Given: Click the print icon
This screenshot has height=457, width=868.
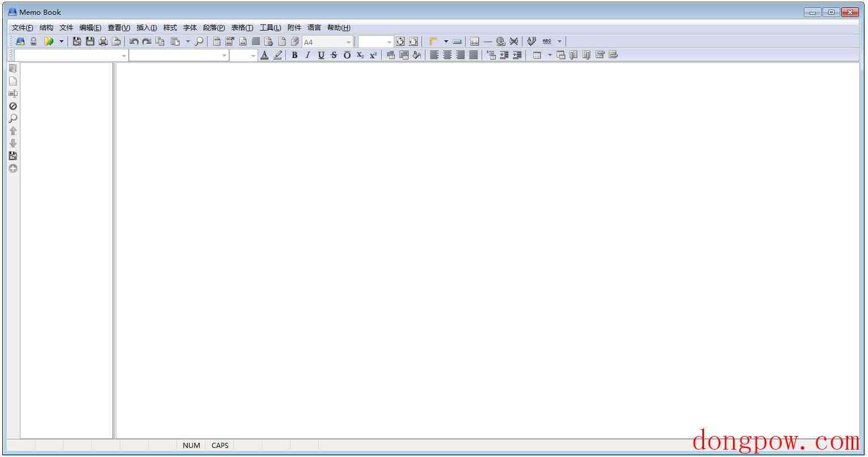Looking at the screenshot, I should [103, 41].
